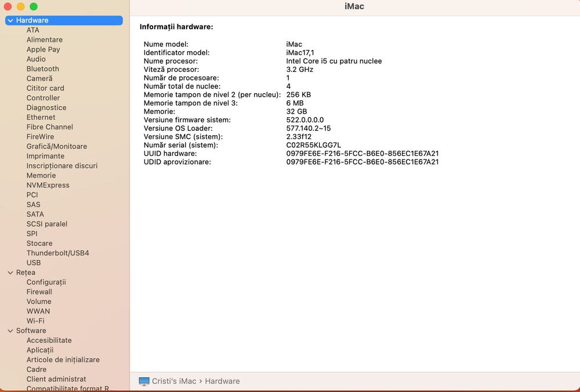Click the 6 MB level 3 cache value
580x392 pixels.
[x=295, y=103]
